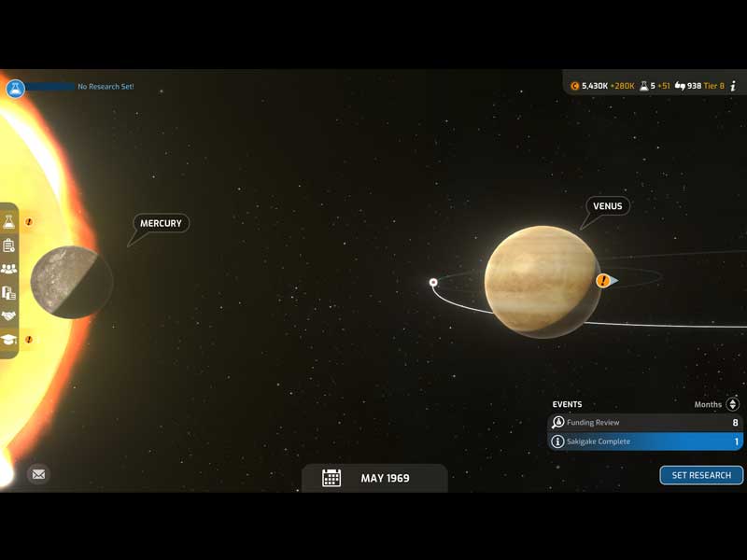Open the staff people icon in sidebar
Screen dimensions: 747x560
[9, 269]
